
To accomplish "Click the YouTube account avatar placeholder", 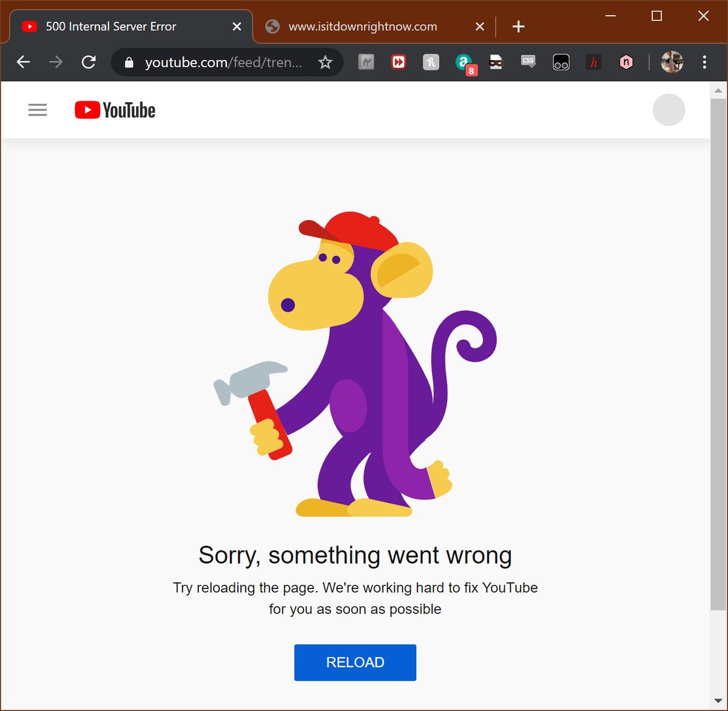I will pos(669,110).
